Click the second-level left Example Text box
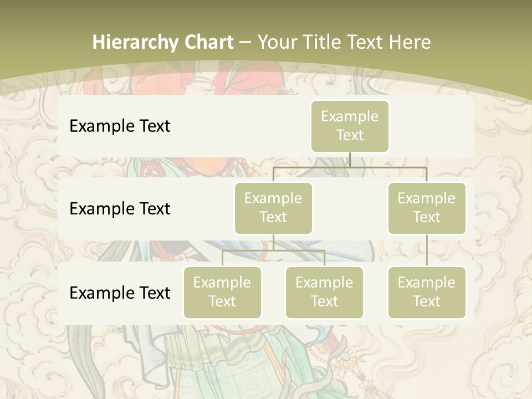Image resolution: width=532 pixels, height=399 pixels. (x=273, y=208)
